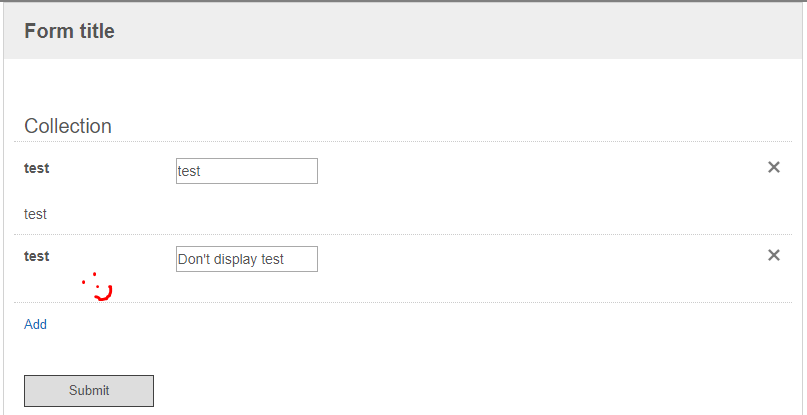
Task: Delete the "Don't display test" row via X
Action: 773,255
